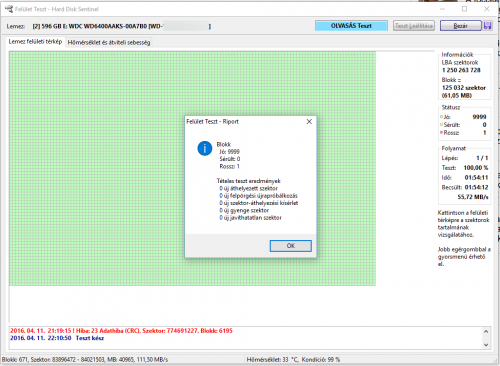This screenshot has height=366, width=500.
Task: Switch to Hőmérséklet és átviteli sebesség tab
Action: pyautogui.click(x=109, y=42)
